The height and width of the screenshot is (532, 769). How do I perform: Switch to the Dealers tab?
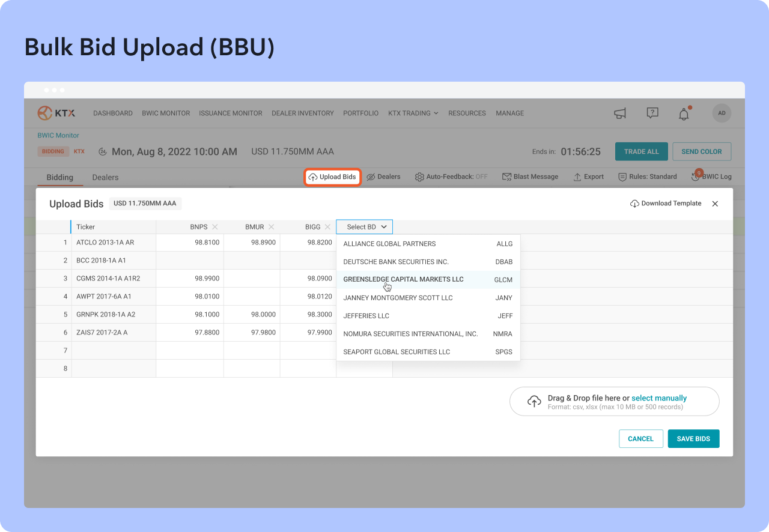click(105, 178)
